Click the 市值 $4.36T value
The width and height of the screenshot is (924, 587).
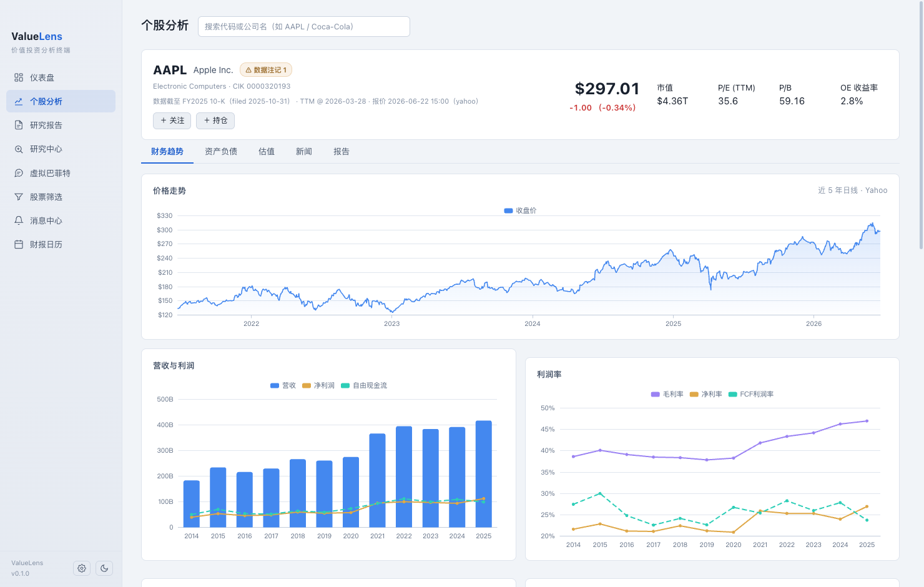click(672, 101)
